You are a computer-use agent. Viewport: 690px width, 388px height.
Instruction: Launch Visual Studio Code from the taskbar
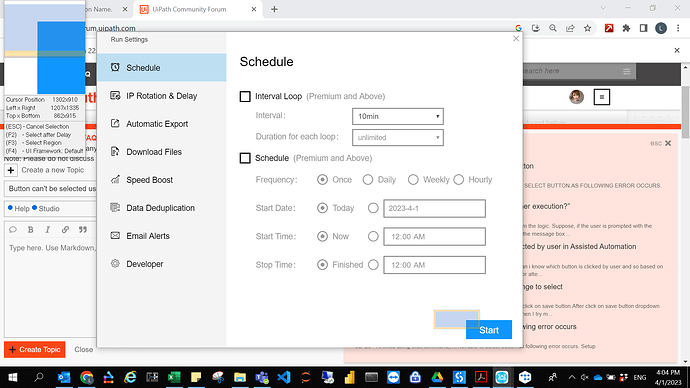pos(284,377)
